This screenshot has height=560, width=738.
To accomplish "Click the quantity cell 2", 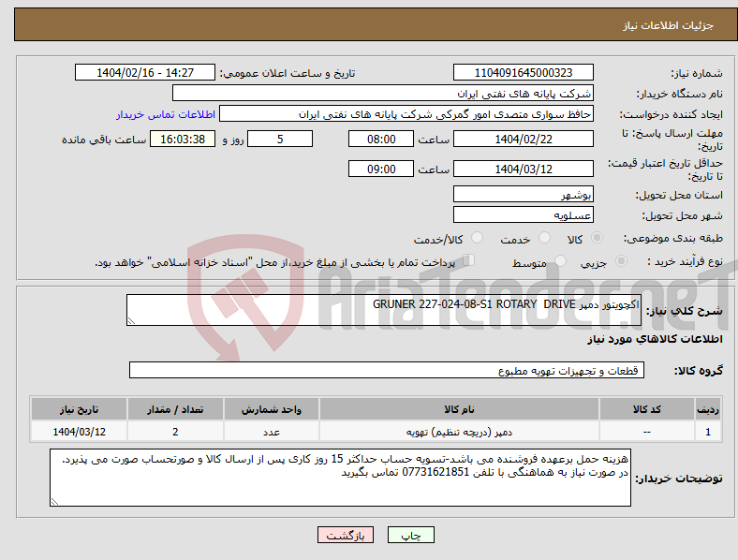I will pos(175,432).
